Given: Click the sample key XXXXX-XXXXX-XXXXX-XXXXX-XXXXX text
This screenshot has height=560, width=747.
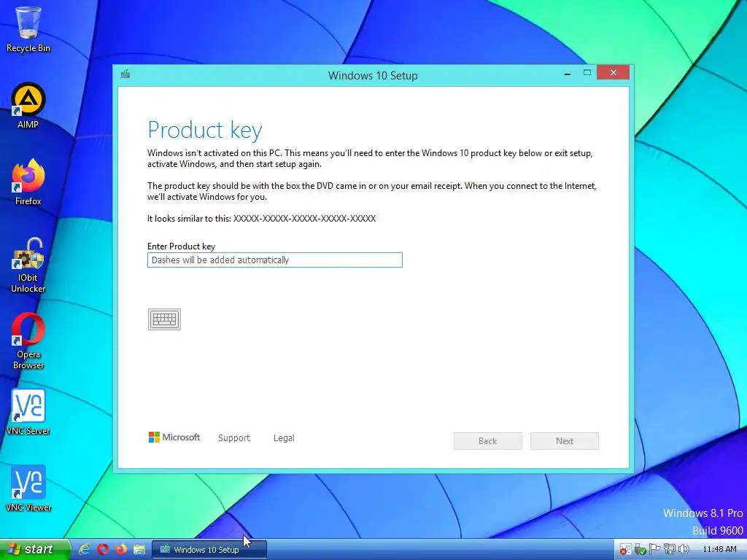Looking at the screenshot, I should [304, 219].
